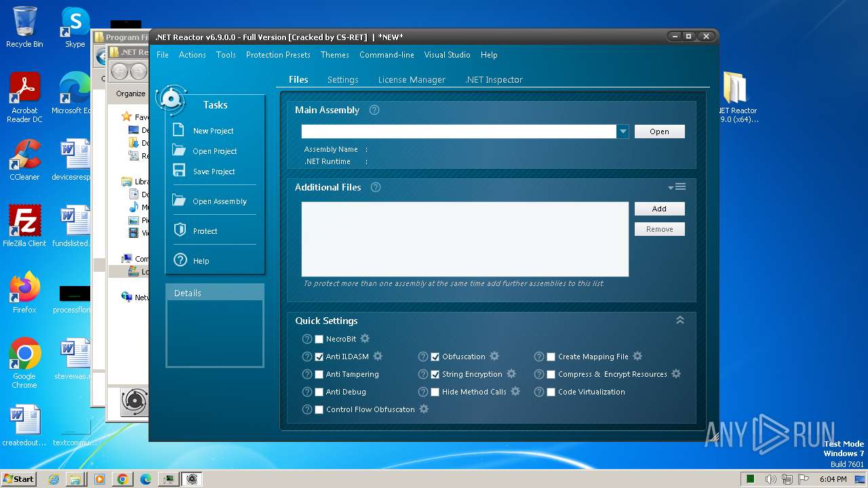Click the volume icon in system tray

click(x=772, y=479)
